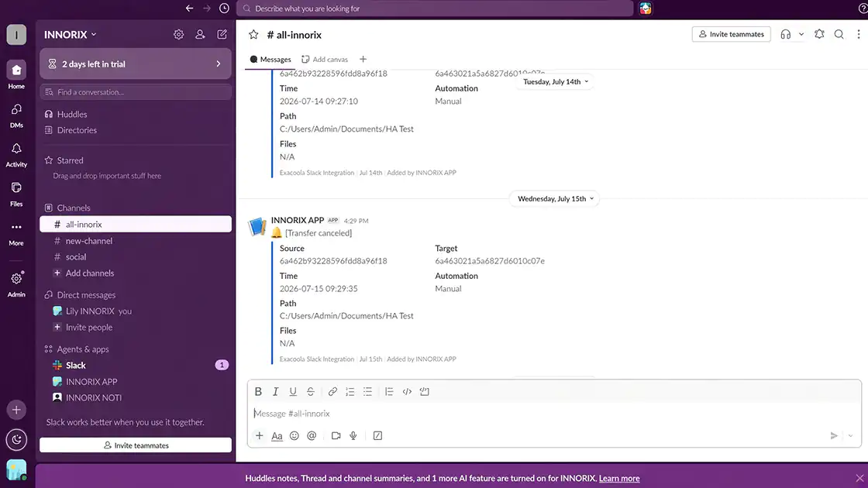Viewport: 868px width, 488px height.
Task: Collapse the Agents & apps section
Action: 82,349
